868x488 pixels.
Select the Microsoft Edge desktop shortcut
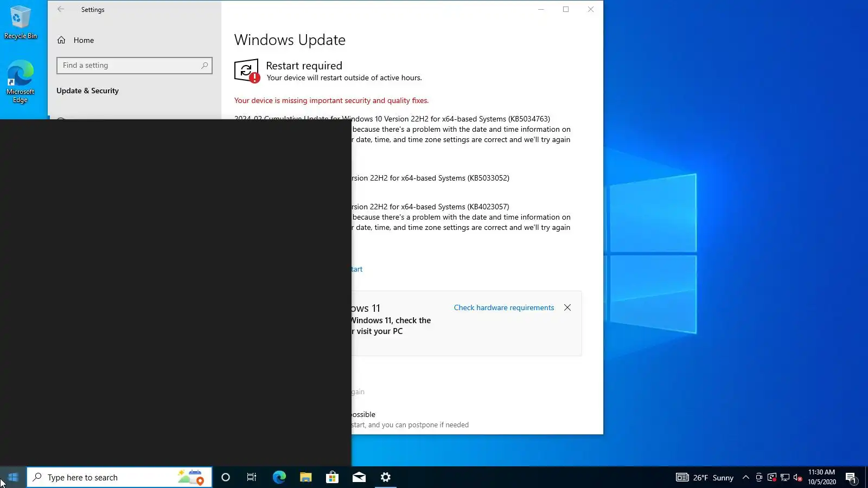point(21,81)
